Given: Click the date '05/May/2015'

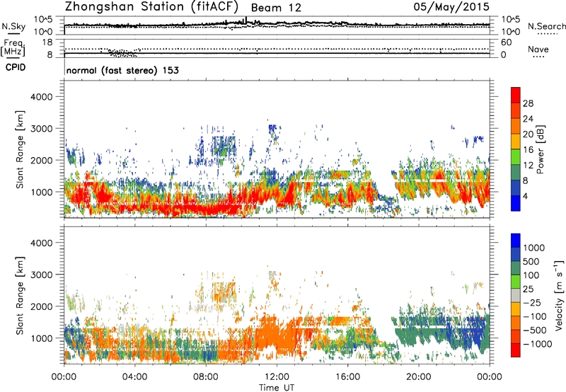Looking at the screenshot, I should tap(451, 7).
